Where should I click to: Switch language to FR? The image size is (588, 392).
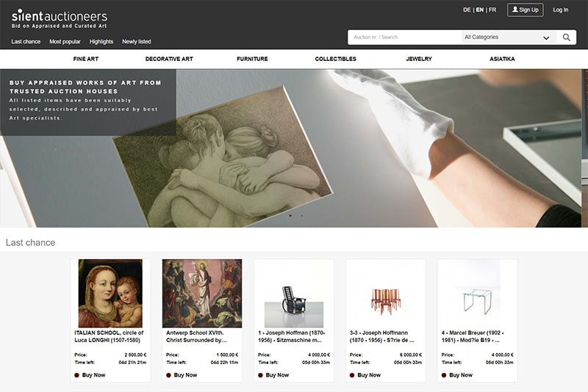tap(492, 10)
